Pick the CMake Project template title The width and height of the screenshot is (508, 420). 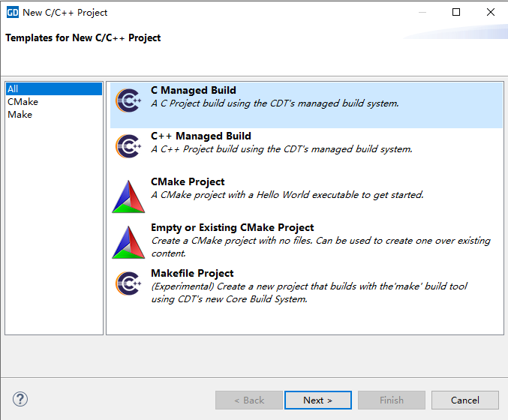pyautogui.click(x=188, y=181)
